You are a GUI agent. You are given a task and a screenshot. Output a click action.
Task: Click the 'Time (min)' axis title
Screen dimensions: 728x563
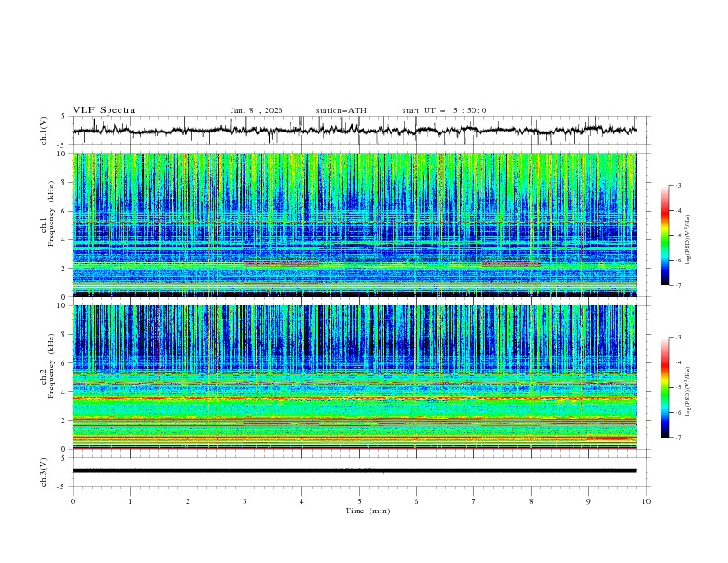[x=368, y=511]
